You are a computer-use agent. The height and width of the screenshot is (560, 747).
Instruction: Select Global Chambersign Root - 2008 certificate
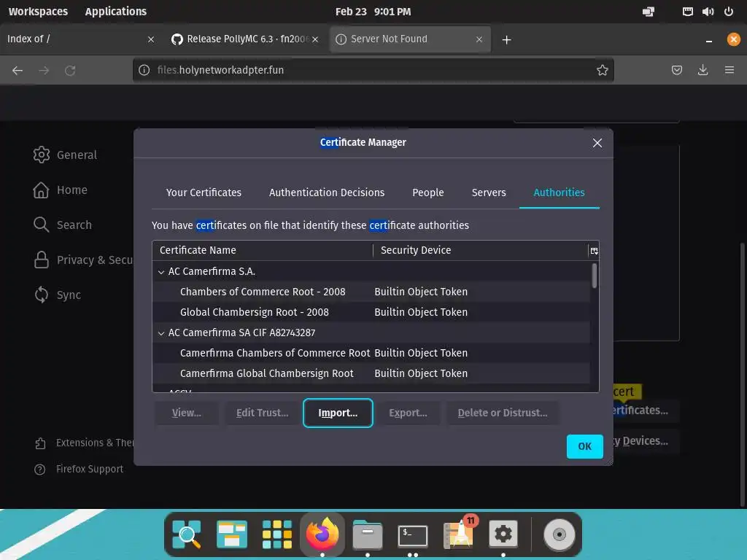[371, 312]
